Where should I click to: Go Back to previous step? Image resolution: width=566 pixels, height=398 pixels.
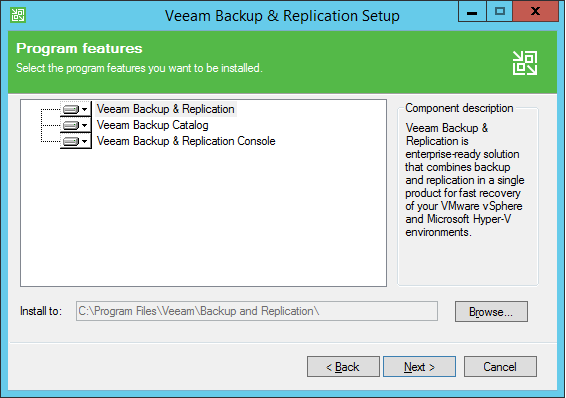[343, 367]
